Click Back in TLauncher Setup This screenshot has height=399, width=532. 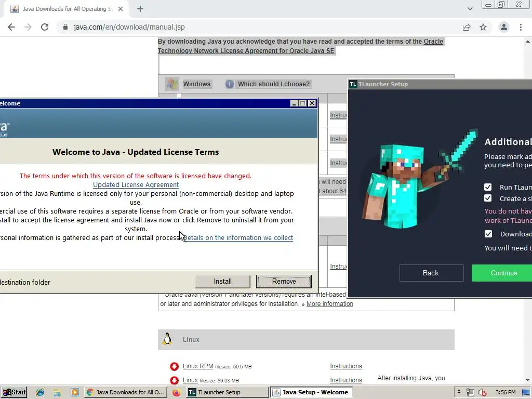click(431, 273)
